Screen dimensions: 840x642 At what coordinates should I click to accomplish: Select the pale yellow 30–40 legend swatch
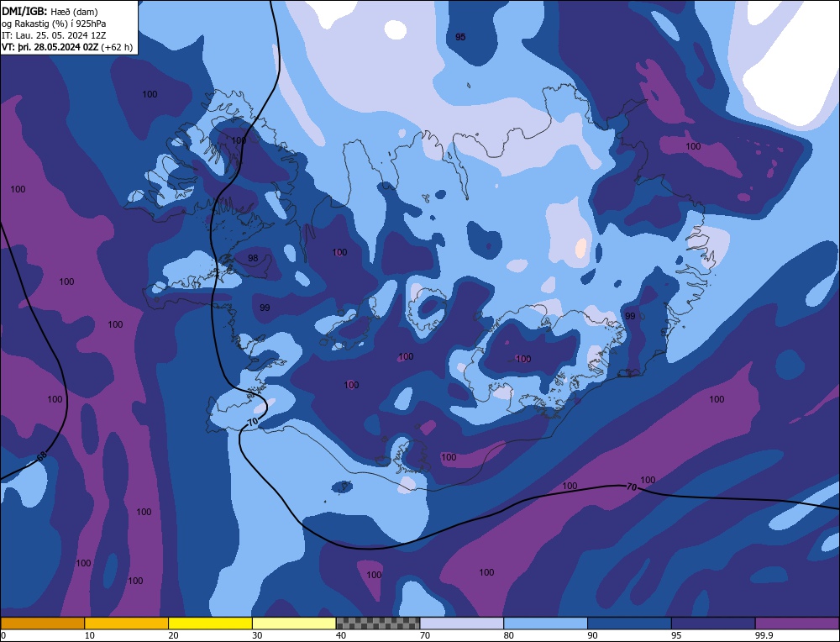click(294, 624)
